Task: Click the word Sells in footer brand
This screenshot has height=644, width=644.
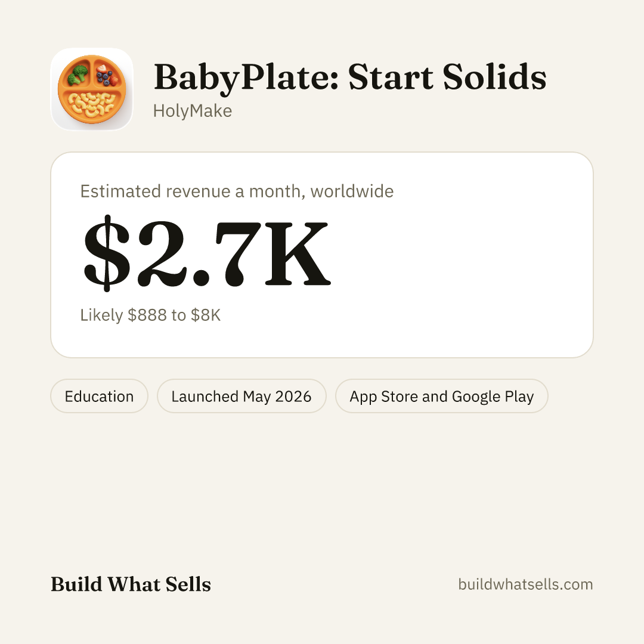Action: 188,584
